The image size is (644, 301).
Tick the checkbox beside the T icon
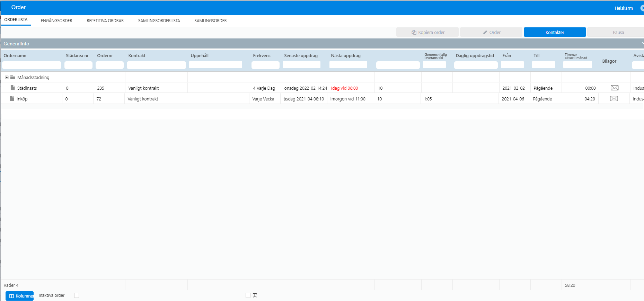click(x=248, y=295)
